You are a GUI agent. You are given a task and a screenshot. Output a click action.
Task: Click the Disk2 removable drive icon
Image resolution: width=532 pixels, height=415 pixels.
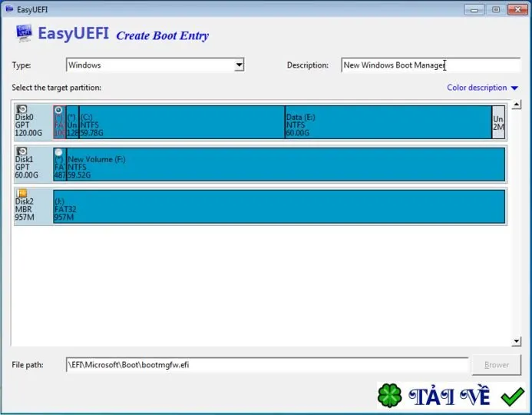(x=21, y=193)
